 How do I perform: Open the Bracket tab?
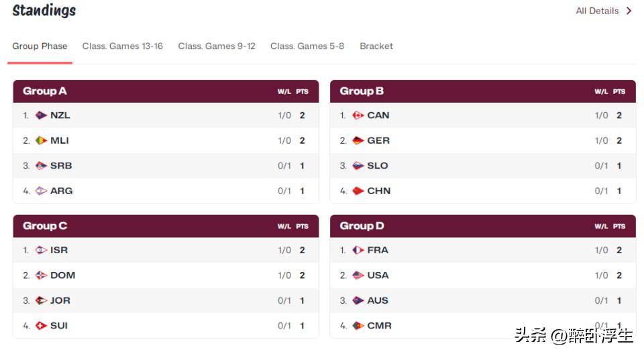[376, 46]
